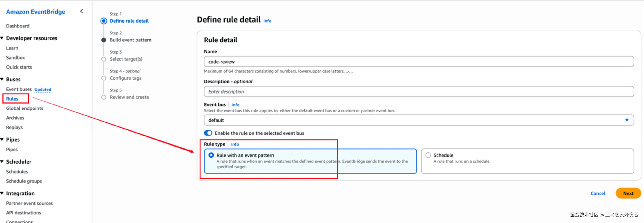
Task: Collapse the Buses section triangle
Action: pyautogui.click(x=2, y=80)
